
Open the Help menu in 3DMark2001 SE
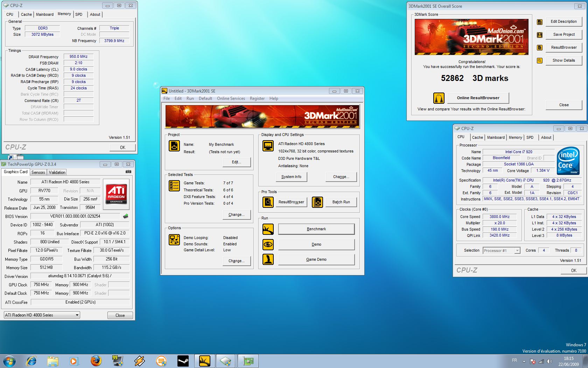[x=274, y=98]
